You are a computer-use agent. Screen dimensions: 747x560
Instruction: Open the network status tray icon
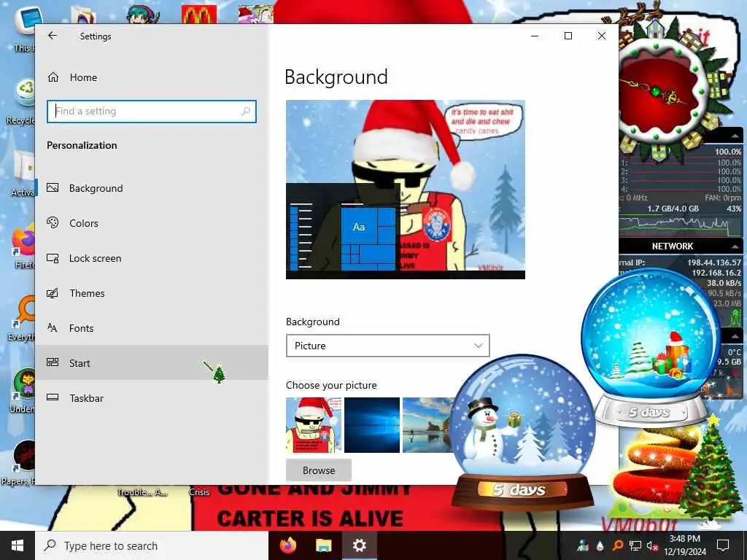coord(635,545)
